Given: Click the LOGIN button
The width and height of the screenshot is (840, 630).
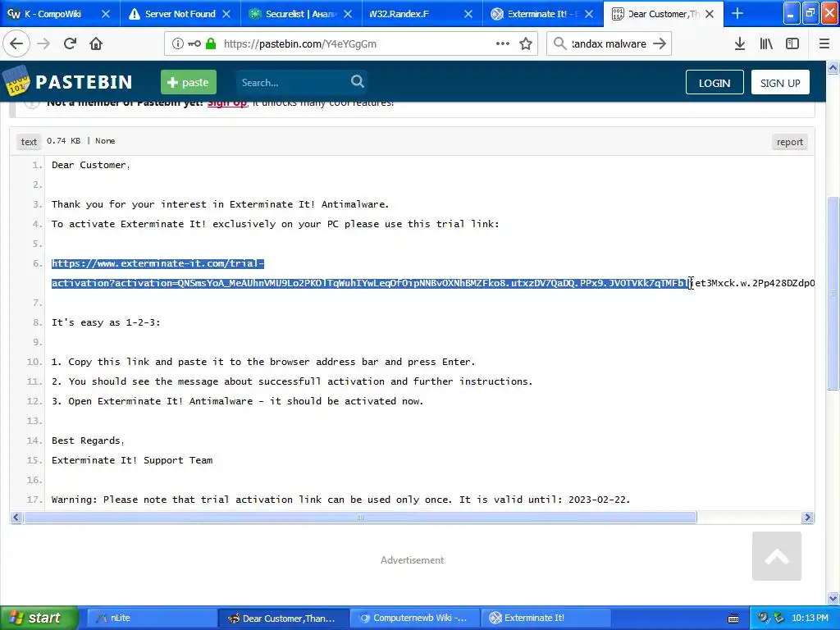Looking at the screenshot, I should pyautogui.click(x=714, y=83).
